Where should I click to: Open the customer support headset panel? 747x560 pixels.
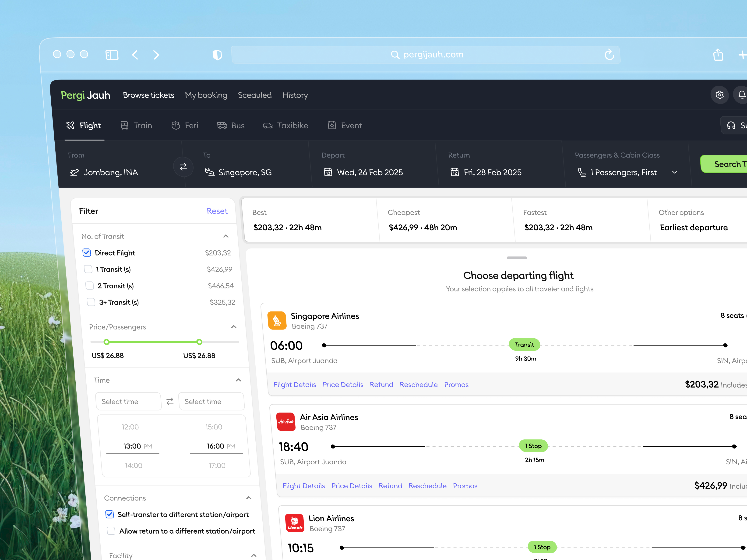click(x=731, y=125)
